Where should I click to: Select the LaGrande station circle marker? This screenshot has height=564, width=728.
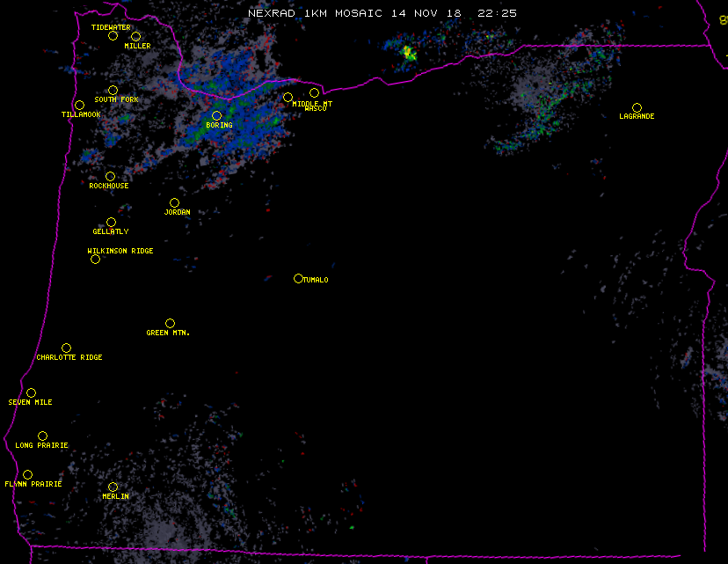(637, 107)
